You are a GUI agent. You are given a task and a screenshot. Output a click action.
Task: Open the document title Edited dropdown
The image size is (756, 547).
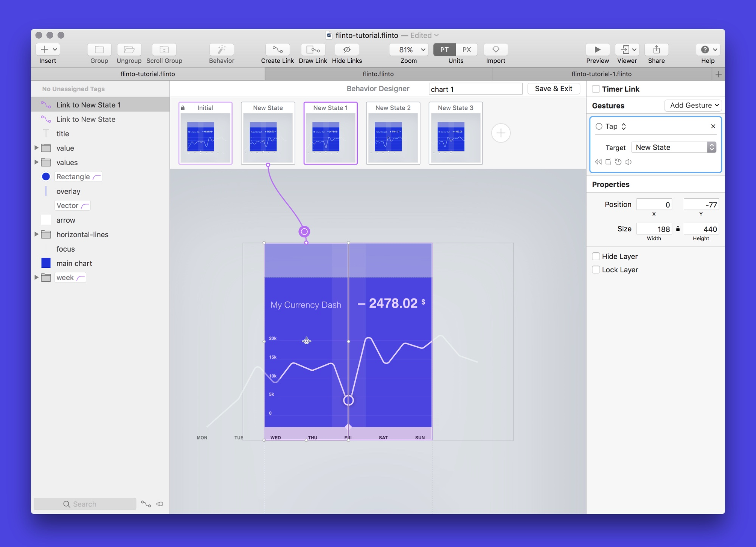pyautogui.click(x=424, y=35)
